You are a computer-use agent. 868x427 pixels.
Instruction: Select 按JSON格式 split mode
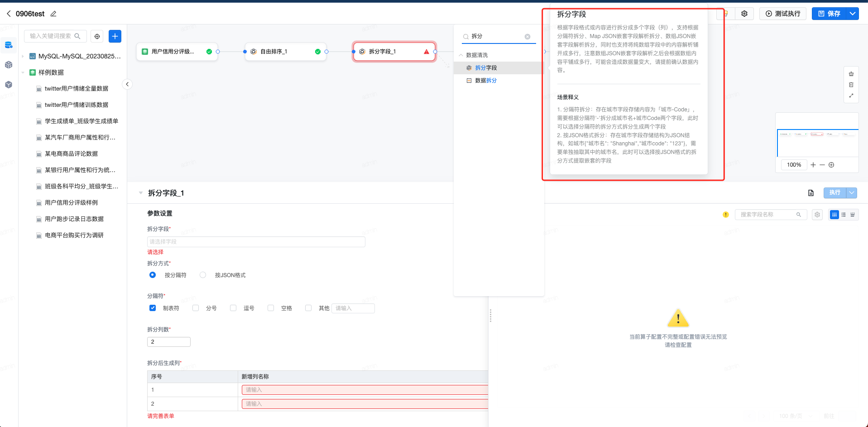203,275
